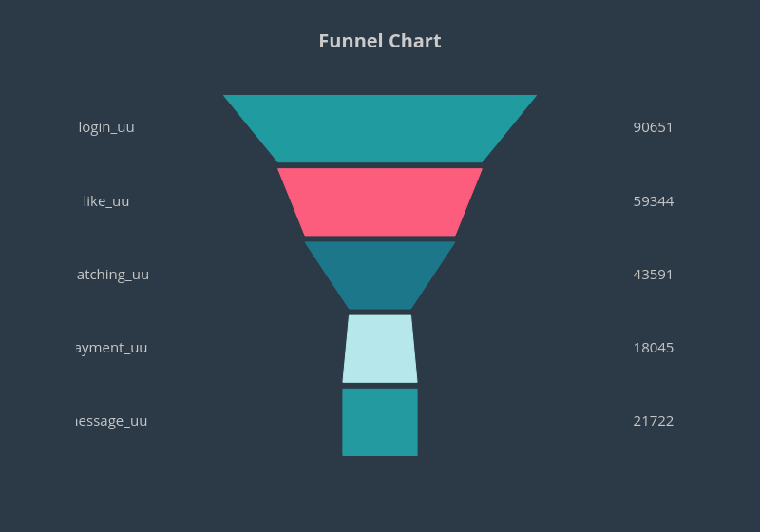Select the pink funnel segment
Image resolution: width=760 pixels, height=532 pixels.
pos(380,201)
